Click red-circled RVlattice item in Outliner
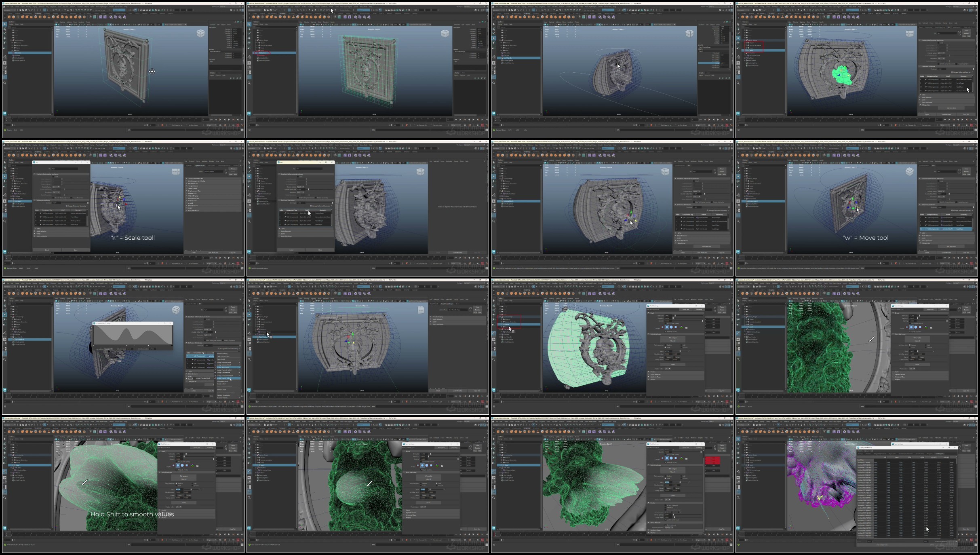The width and height of the screenshot is (980, 555). pos(263,53)
